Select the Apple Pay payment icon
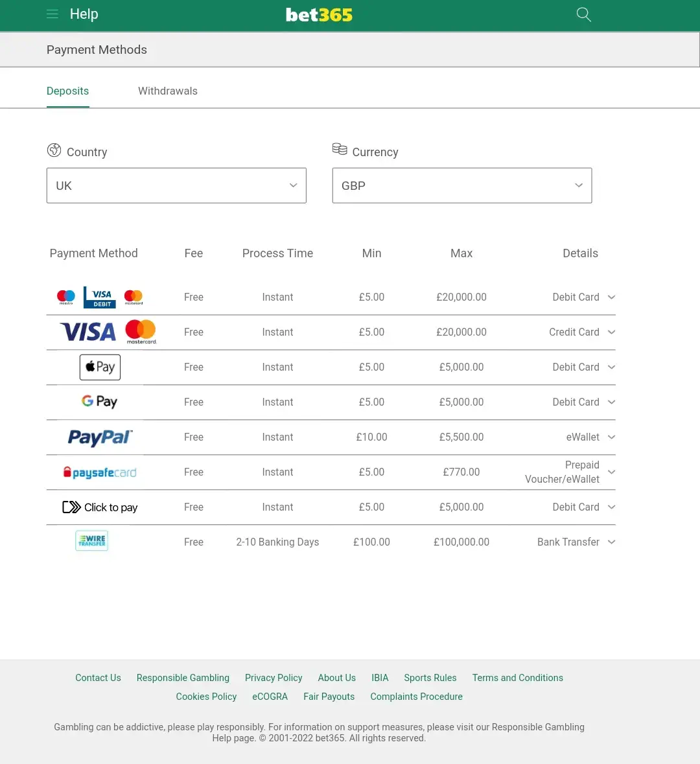Screen dimensions: 700x764 tap(99, 367)
